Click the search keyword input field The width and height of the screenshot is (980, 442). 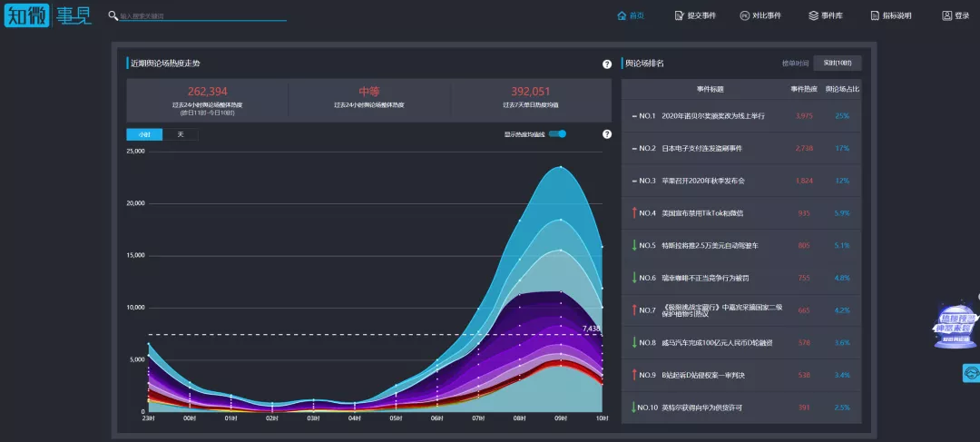(x=203, y=15)
